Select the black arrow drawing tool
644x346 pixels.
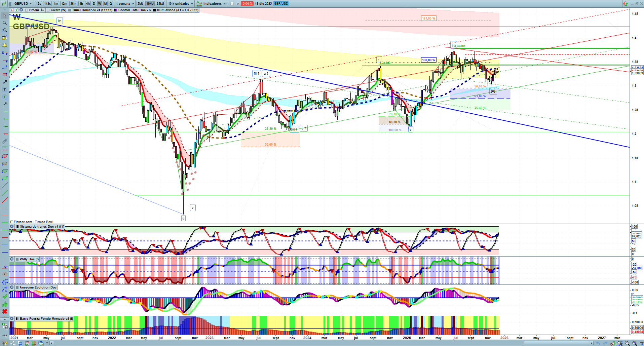click(x=5, y=82)
